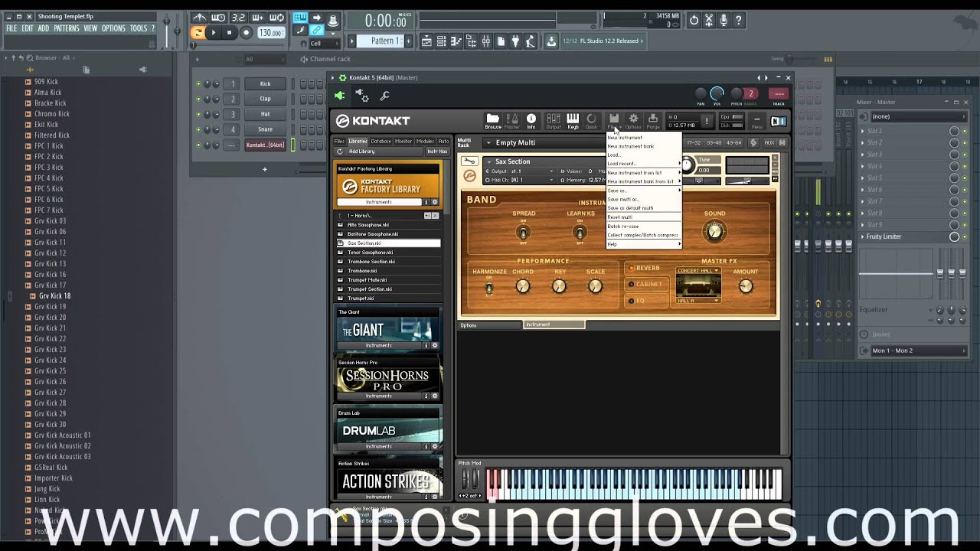Toggle the Kick channel mute LED
Screen dimensions: 980x551
pos(198,83)
